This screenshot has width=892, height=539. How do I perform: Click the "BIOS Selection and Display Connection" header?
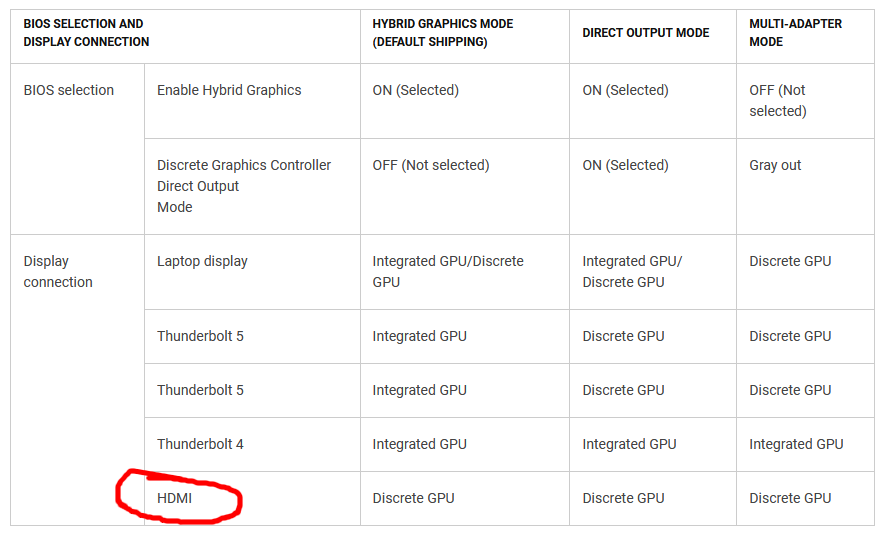(86, 33)
